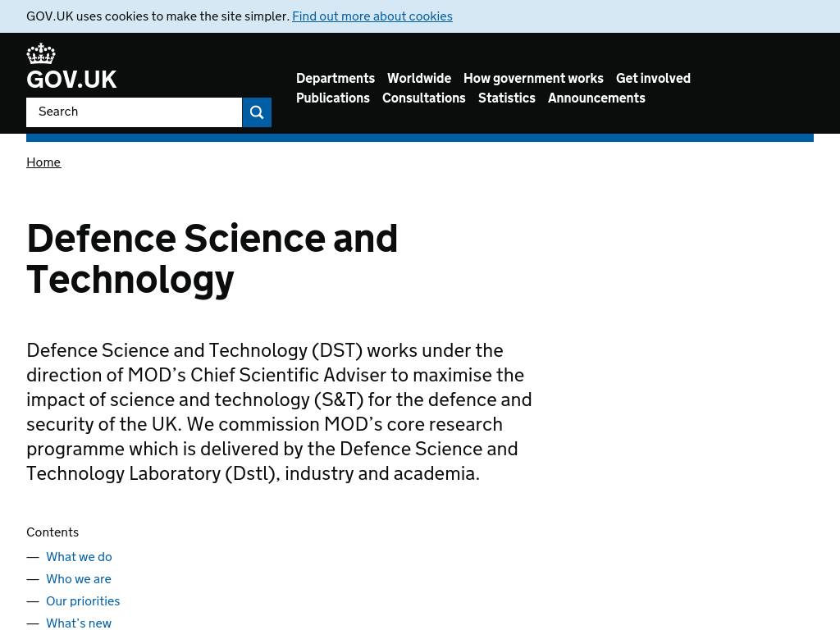Screen dimensions: 840x630
Task: Click the crown logo icon
Action: [41, 54]
